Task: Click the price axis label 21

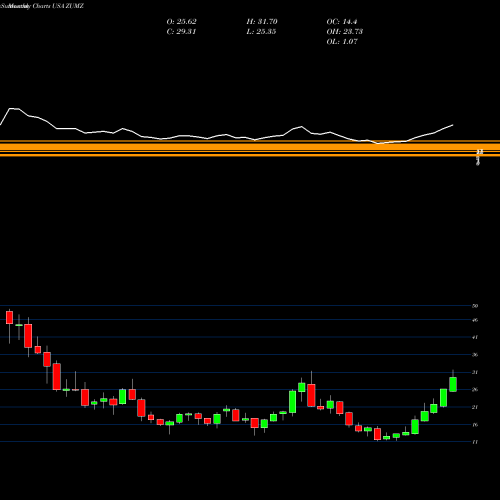Action: click(x=475, y=407)
